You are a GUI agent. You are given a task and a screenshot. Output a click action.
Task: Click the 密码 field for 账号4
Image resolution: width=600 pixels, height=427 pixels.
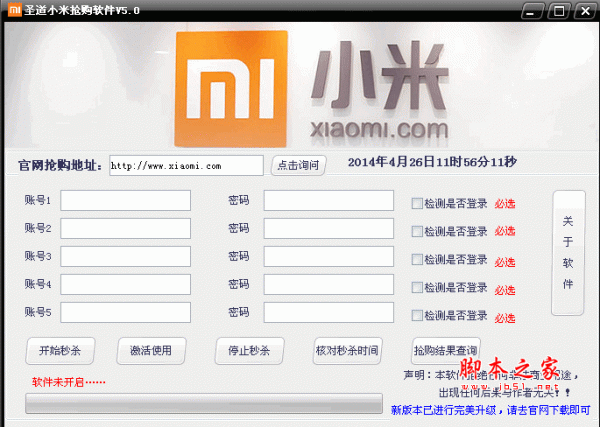coord(329,284)
